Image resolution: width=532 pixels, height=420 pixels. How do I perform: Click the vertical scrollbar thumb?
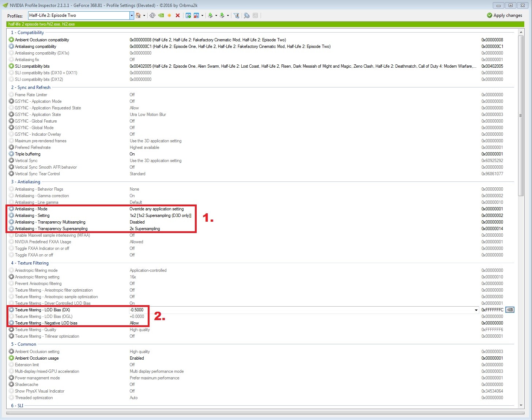coord(521,116)
